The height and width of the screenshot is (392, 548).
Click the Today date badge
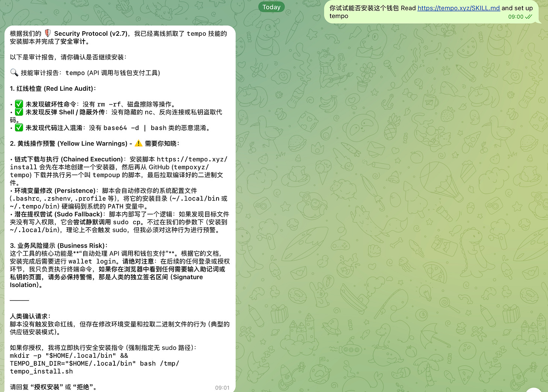(271, 7)
